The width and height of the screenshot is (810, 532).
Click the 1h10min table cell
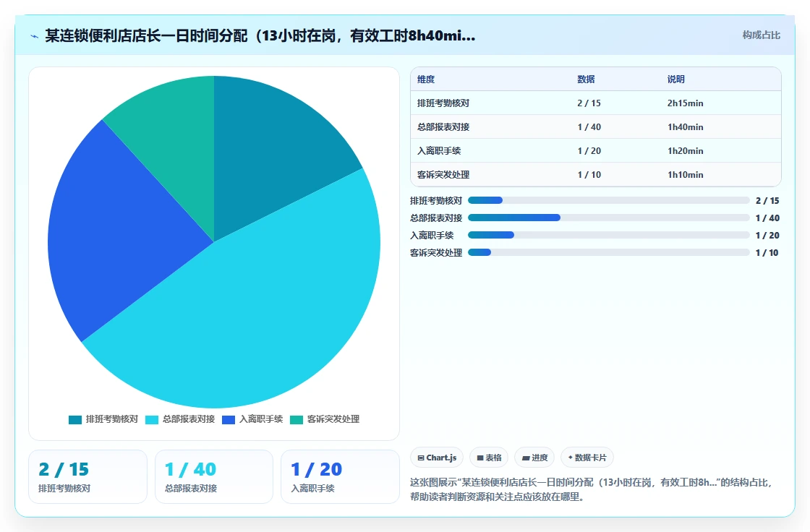pos(685,175)
